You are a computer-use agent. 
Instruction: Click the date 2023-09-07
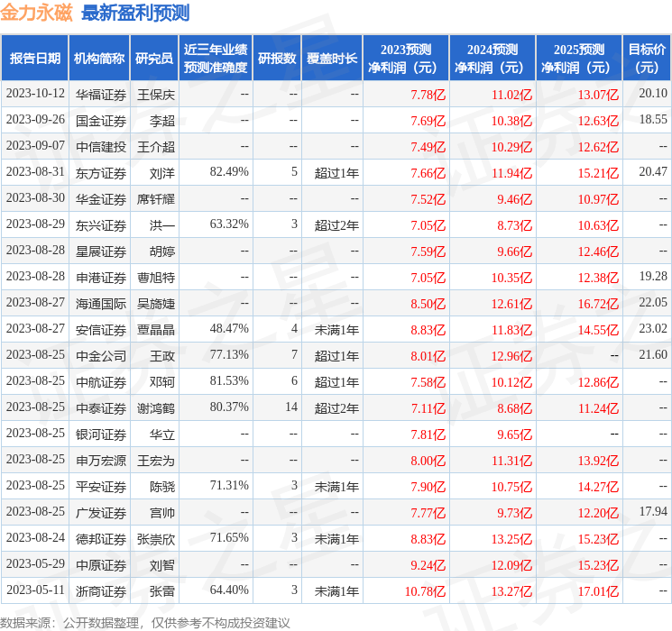[35, 146]
